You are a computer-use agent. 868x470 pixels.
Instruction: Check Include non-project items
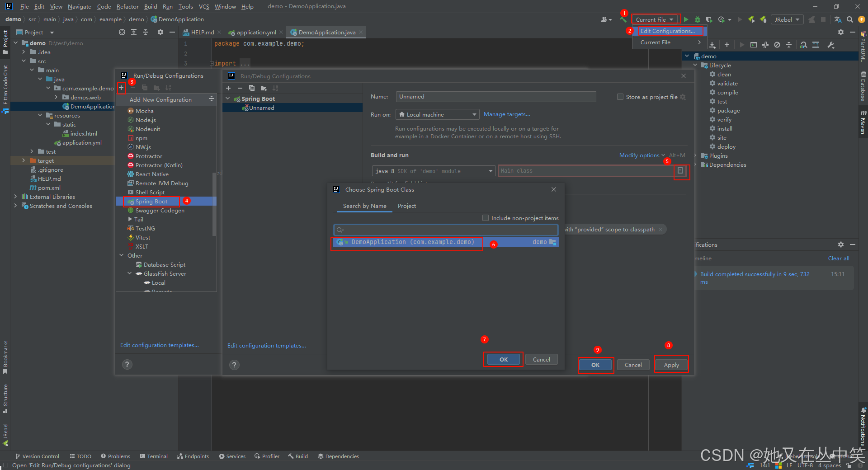(x=486, y=218)
